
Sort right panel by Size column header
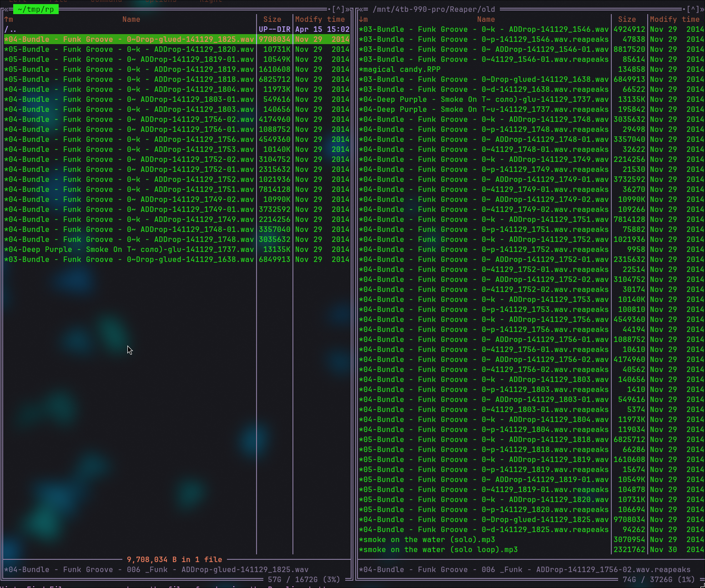627,19
